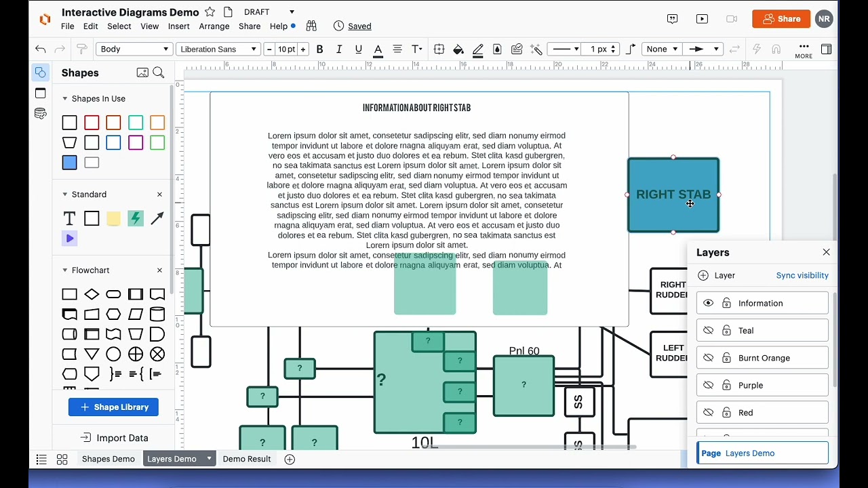Click the magic wand tool icon

(x=536, y=49)
